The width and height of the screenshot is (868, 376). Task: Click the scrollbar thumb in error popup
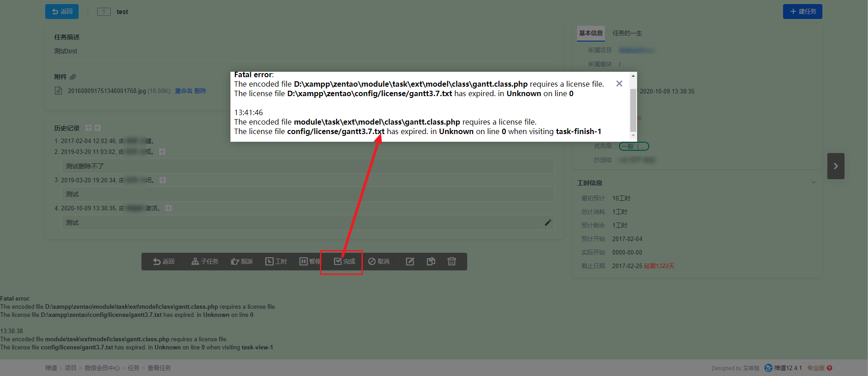click(633, 110)
